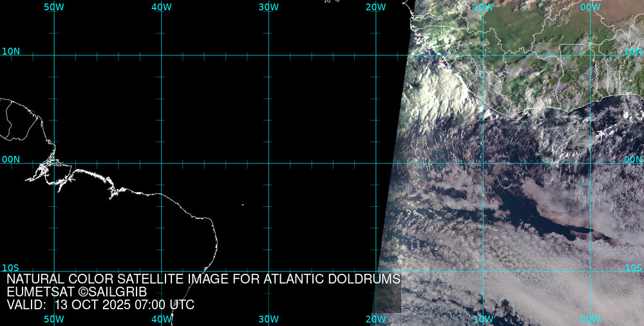Select the 50W longitude label at top
The width and height of the screenshot is (644, 326).
tap(54, 7)
